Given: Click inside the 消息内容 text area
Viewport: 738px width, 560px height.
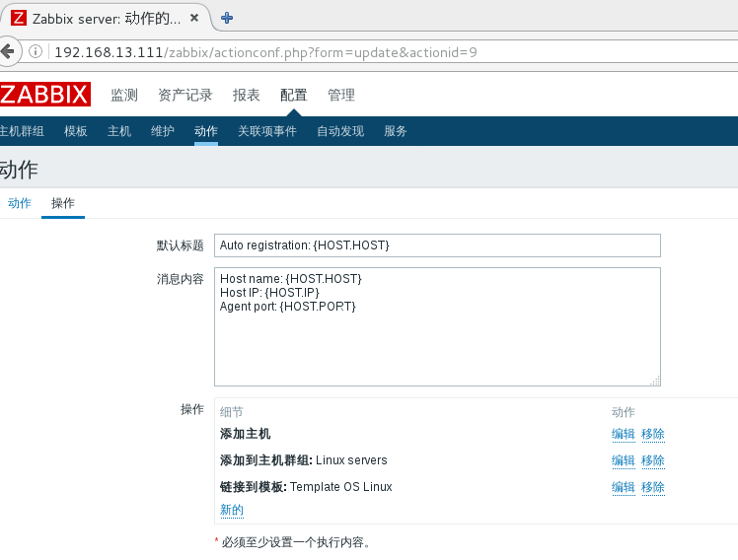Looking at the screenshot, I should tap(437, 326).
